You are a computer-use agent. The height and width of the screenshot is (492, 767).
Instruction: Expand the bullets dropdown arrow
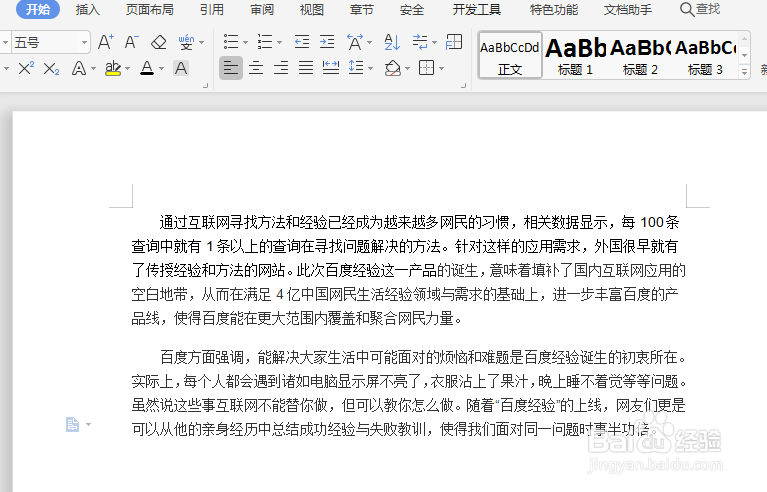click(x=246, y=43)
